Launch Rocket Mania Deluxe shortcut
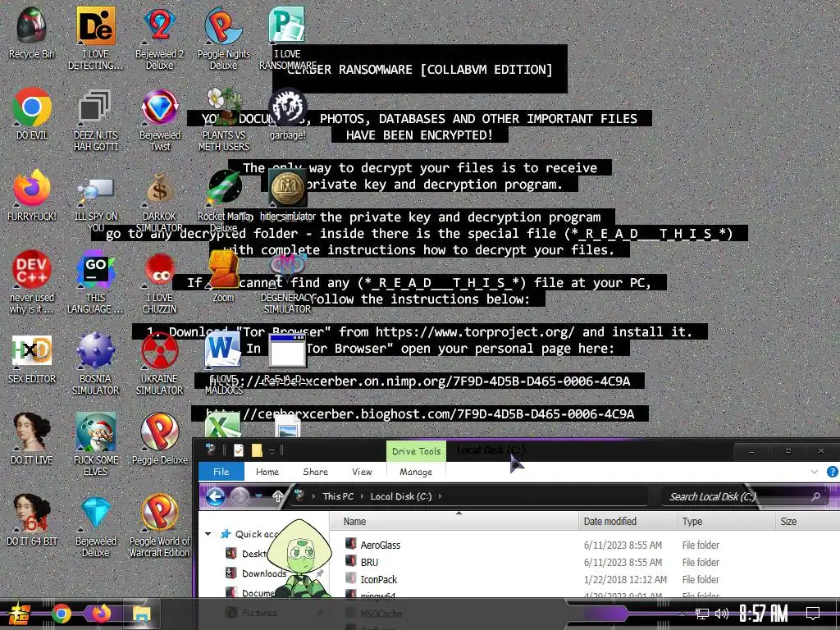Screen dimensions: 840x630 tap(223, 202)
